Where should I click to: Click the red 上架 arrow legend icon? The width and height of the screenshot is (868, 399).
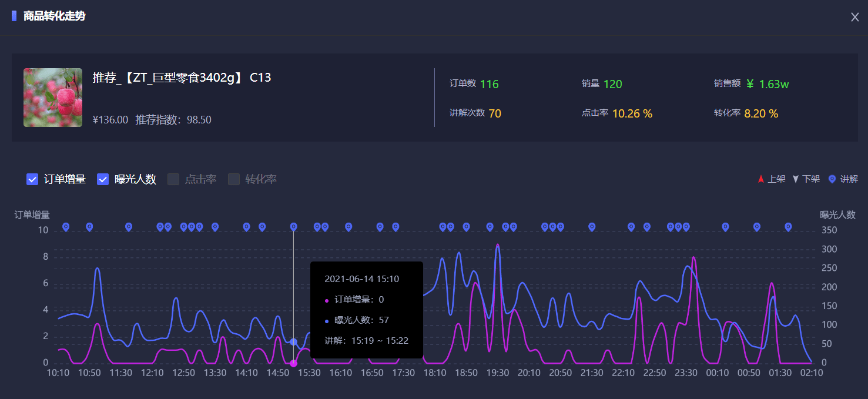760,179
